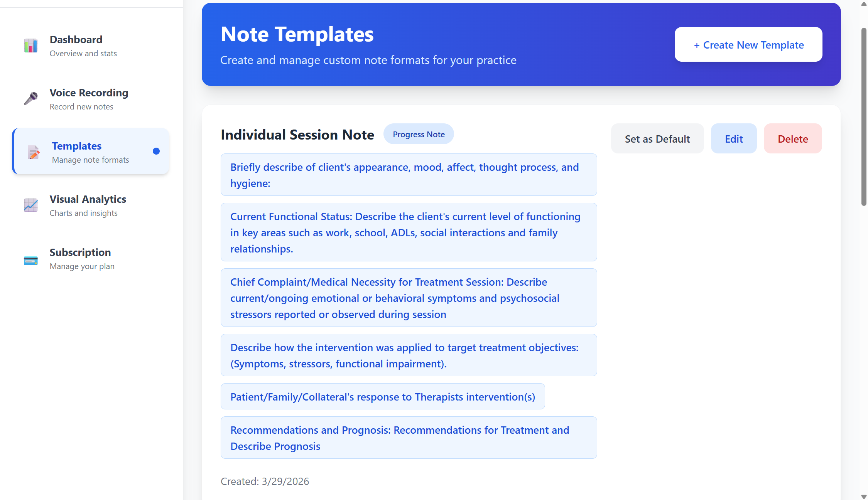
Task: Click the Chief Complaint prompt block
Action: (x=409, y=298)
